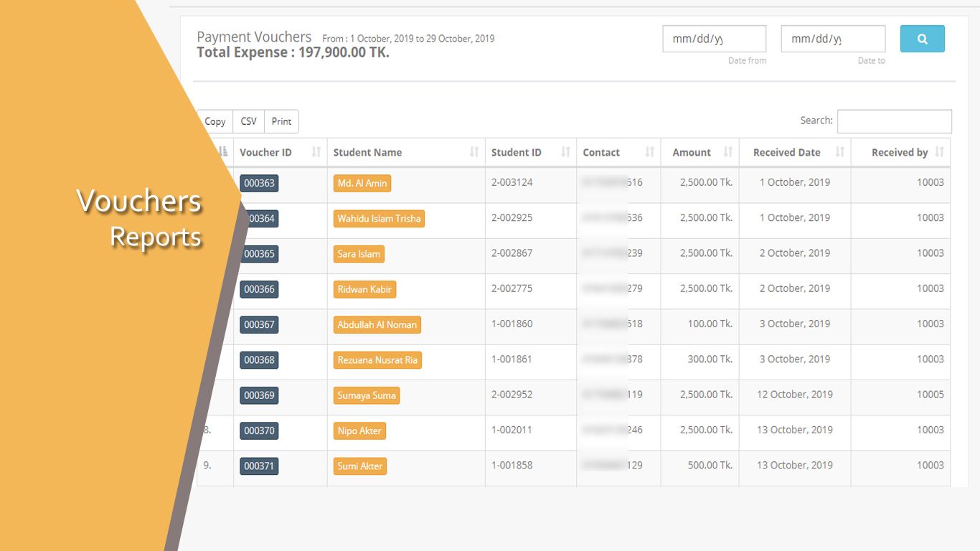Sort by Received by column icon

pyautogui.click(x=939, y=152)
